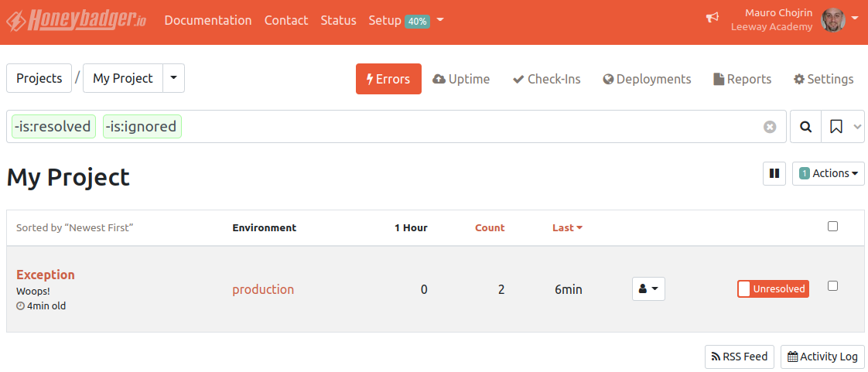Click the 6min last-seen value

pos(568,289)
